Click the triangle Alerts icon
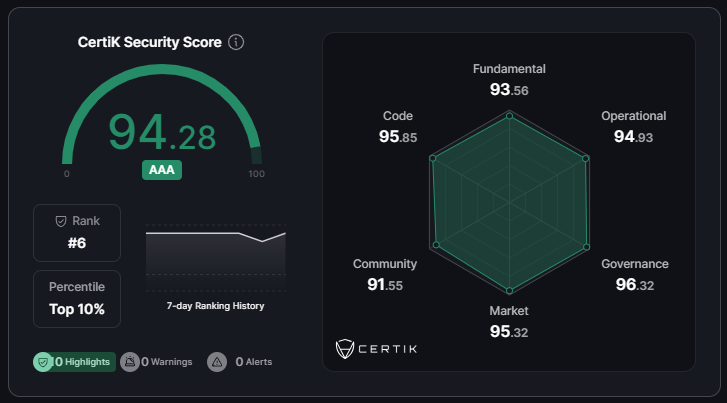 click(x=217, y=362)
